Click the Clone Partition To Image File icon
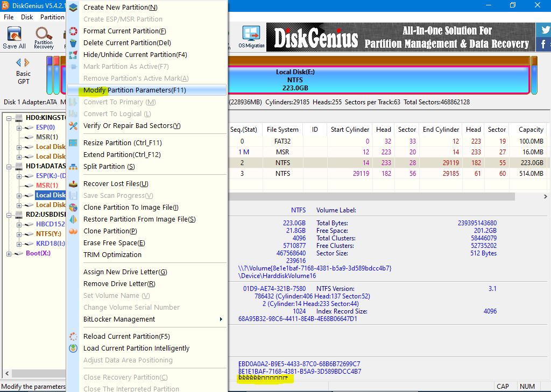Image resolution: width=551 pixels, height=392 pixels. tap(74, 208)
